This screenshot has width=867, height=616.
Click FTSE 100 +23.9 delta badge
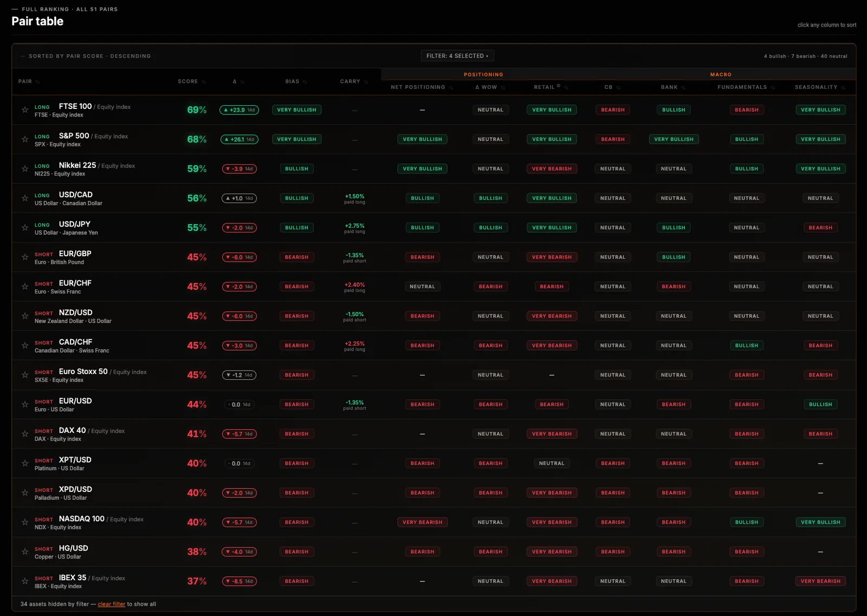pyautogui.click(x=239, y=110)
